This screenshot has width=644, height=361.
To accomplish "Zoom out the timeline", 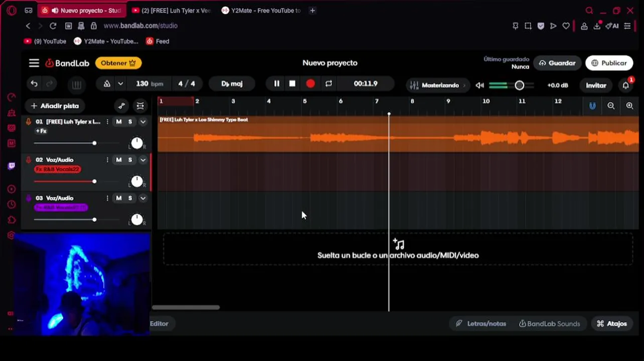I will click(611, 106).
